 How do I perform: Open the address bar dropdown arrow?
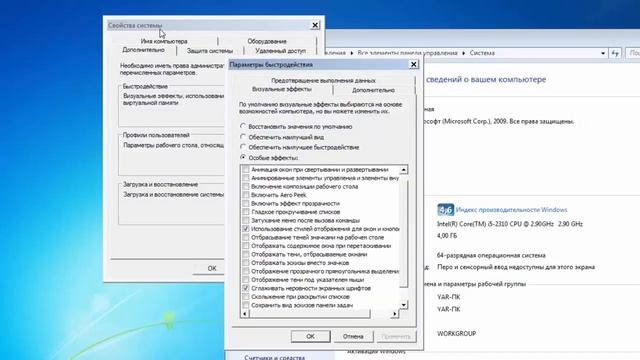pyautogui.click(x=603, y=53)
